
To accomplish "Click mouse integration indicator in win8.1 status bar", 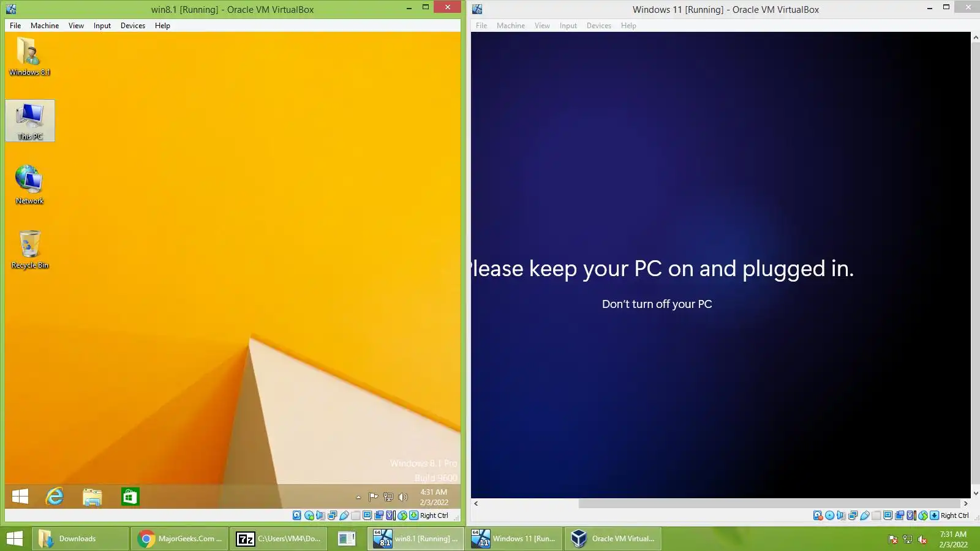I will pos(402,515).
